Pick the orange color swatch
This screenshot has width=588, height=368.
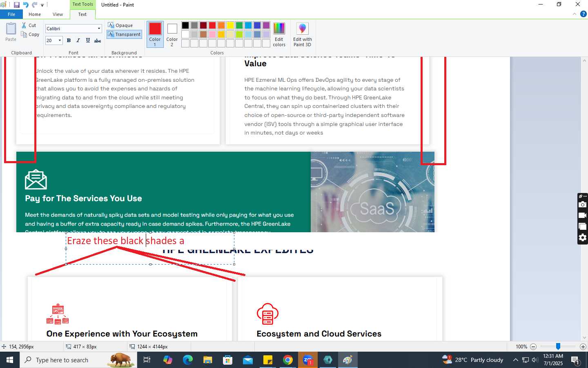pyautogui.click(x=221, y=25)
